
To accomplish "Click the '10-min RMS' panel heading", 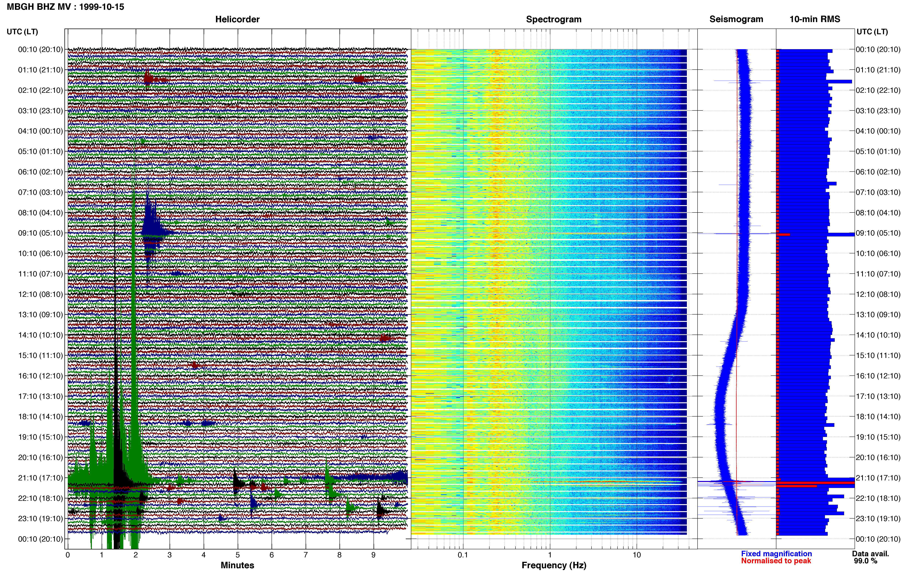I will (815, 19).
